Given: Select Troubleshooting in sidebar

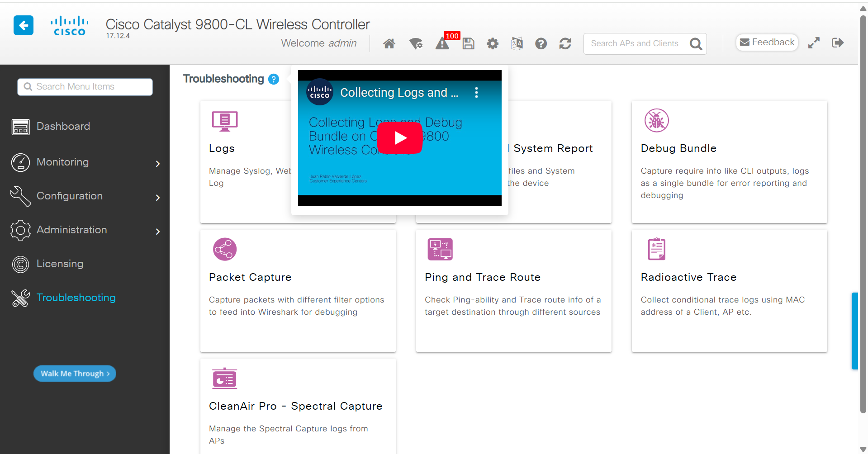Looking at the screenshot, I should pos(76,298).
